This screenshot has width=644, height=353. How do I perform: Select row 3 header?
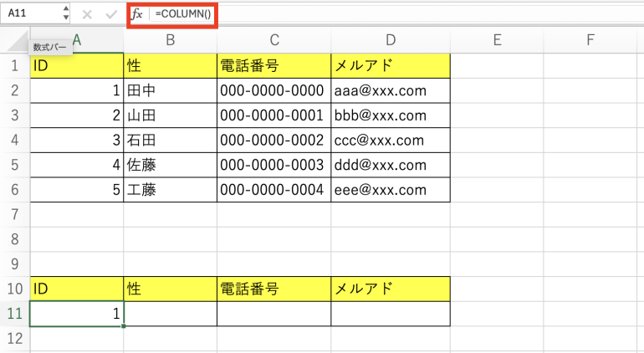[15, 115]
